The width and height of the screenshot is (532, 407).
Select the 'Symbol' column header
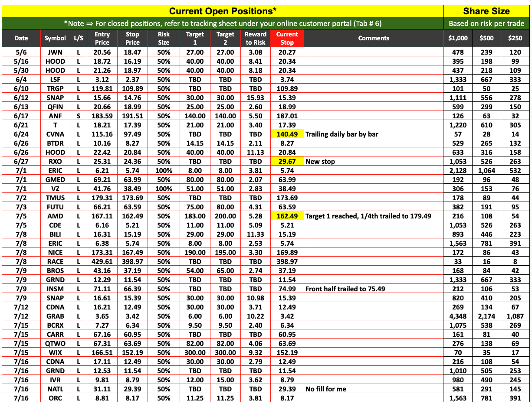coord(55,38)
